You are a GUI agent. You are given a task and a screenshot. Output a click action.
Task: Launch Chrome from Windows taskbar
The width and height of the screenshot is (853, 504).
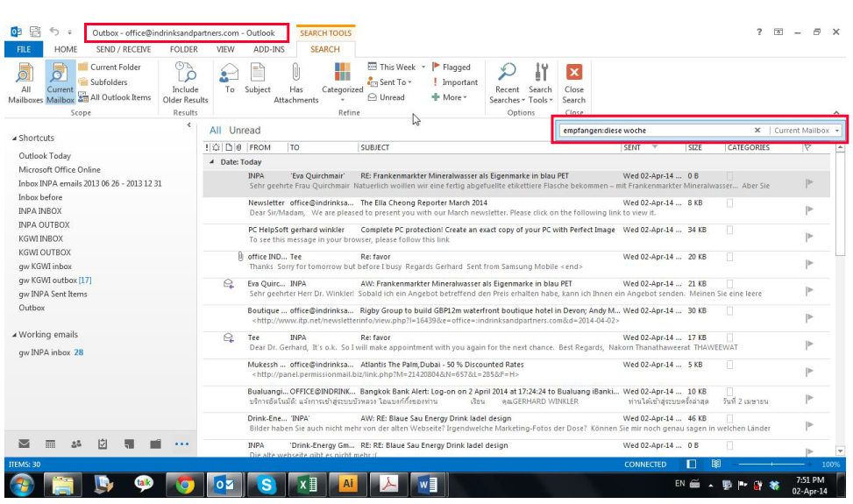[x=184, y=485]
